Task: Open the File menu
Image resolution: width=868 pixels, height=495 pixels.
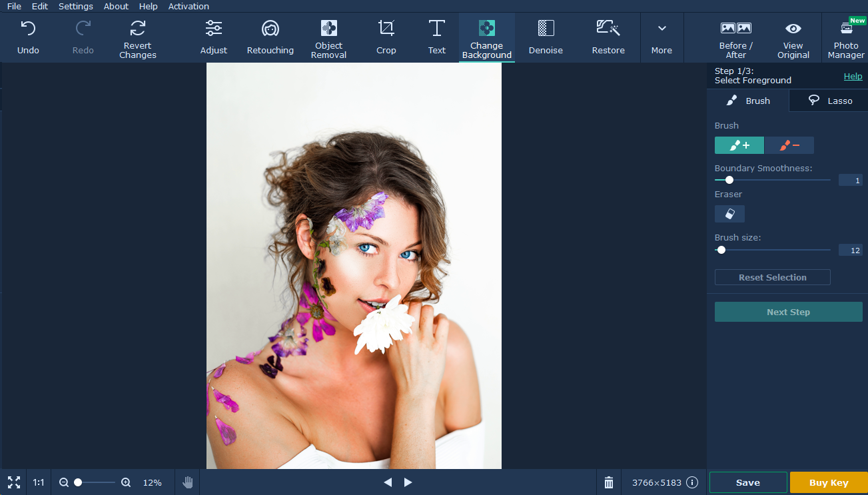Action: point(14,6)
